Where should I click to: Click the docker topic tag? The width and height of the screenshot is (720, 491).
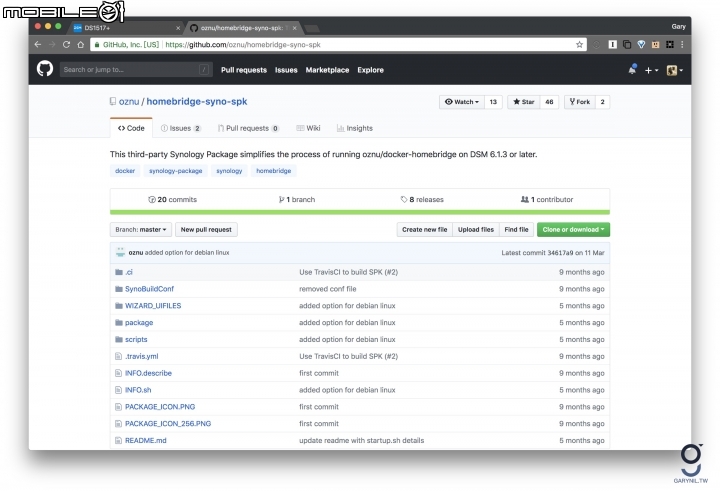pos(125,171)
